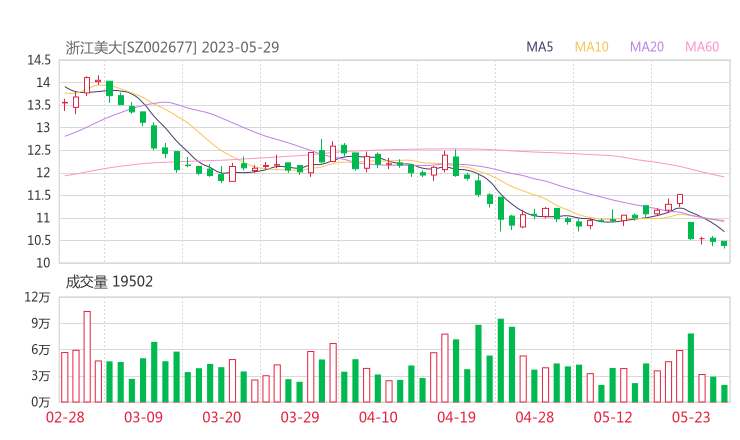This screenshot has width=740, height=440.
Task: Click the 6万 volume axis value
Action: [x=41, y=350]
